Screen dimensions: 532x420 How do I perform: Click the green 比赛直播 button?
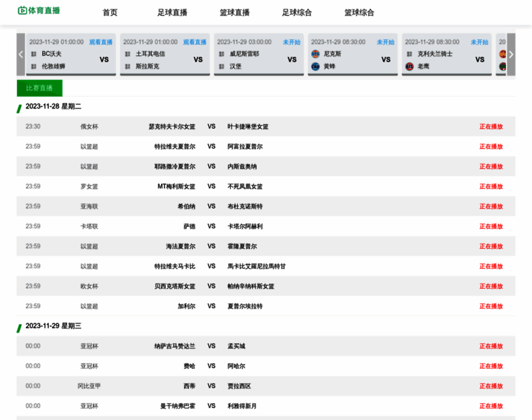[39, 88]
